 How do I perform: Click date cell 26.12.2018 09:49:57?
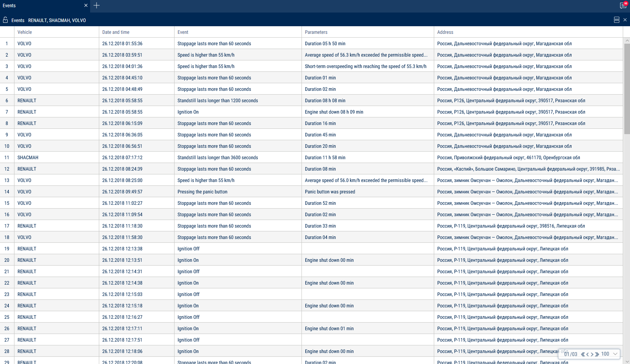tap(136, 191)
